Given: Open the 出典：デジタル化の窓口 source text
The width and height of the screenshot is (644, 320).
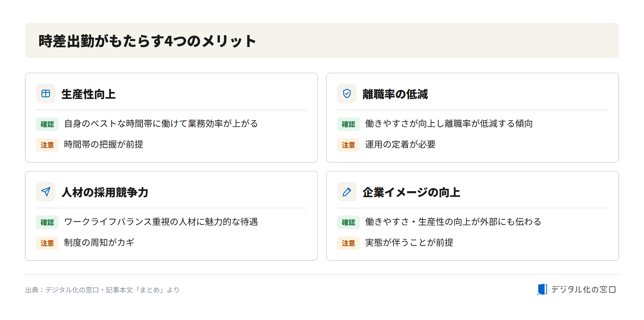Looking at the screenshot, I should 102,290.
